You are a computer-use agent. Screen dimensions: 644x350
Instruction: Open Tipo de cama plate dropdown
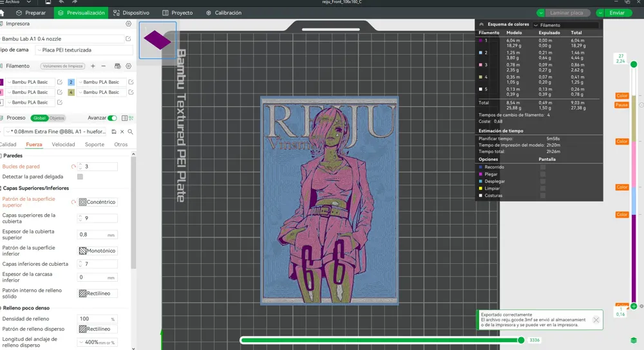(x=84, y=50)
